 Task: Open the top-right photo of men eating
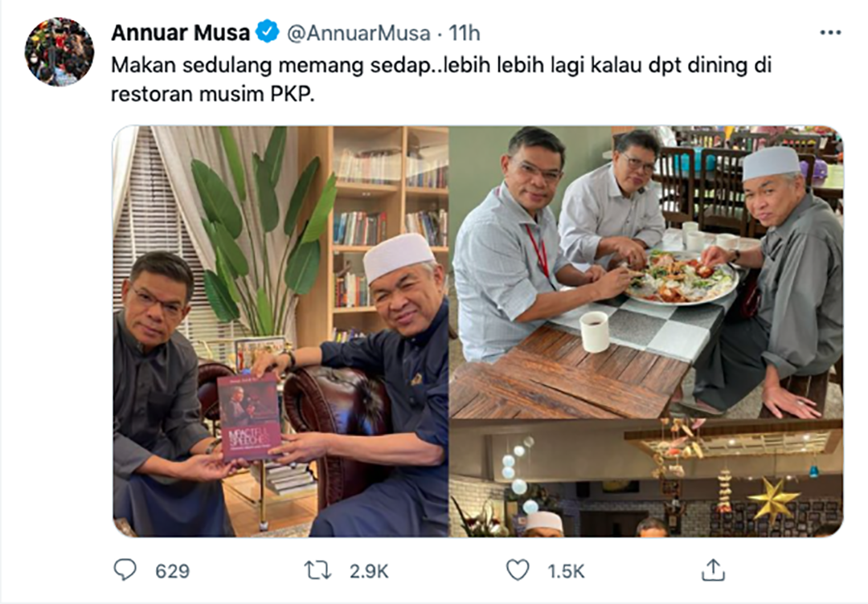coord(646,271)
